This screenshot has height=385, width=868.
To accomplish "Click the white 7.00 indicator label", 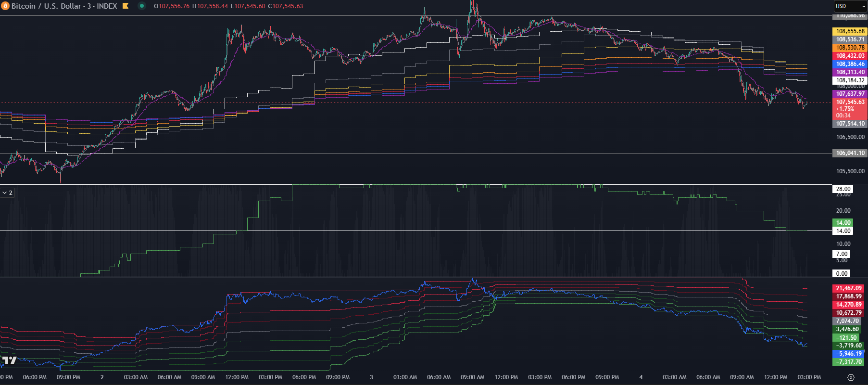I will coord(842,254).
